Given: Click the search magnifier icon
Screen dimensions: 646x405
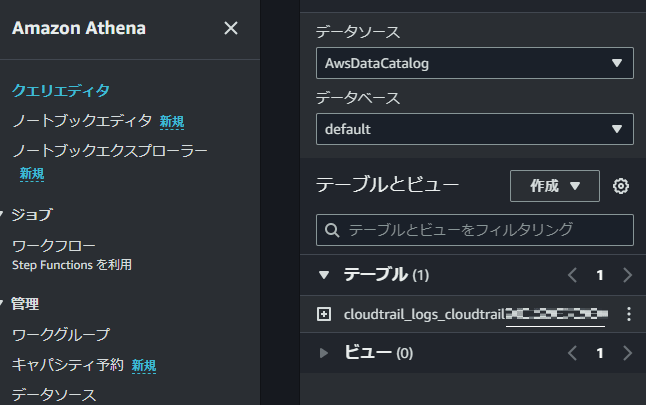Looking at the screenshot, I should pos(332,230).
